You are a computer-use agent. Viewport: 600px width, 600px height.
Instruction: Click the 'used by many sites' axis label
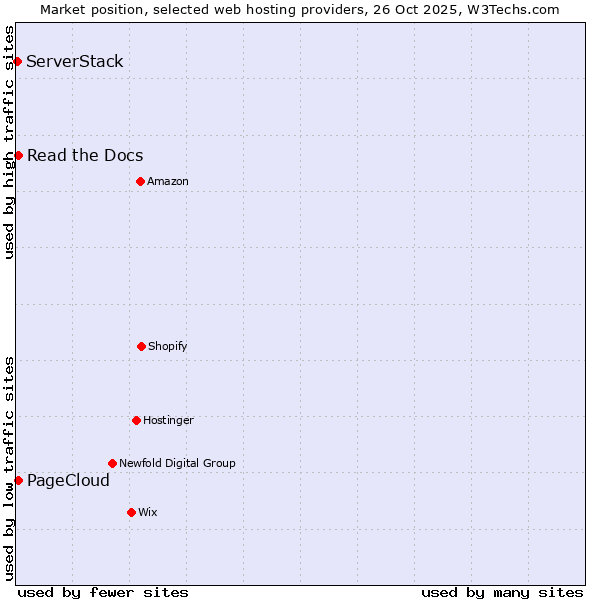(502, 592)
